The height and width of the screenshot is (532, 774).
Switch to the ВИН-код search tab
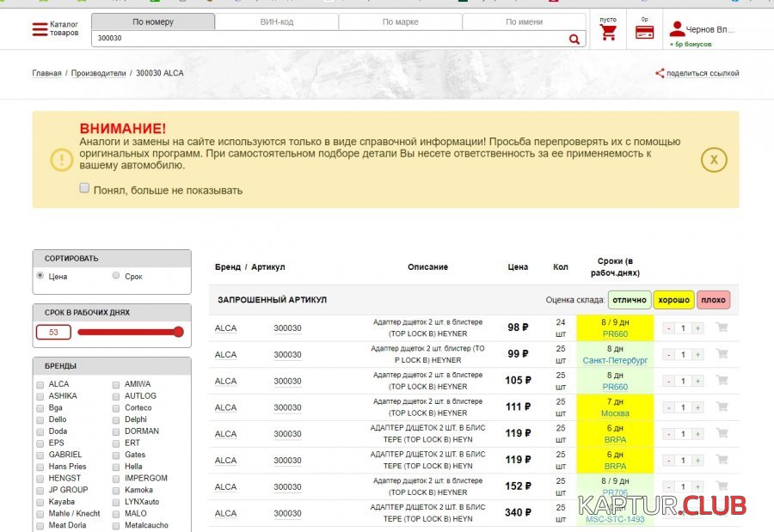pyautogui.click(x=276, y=21)
